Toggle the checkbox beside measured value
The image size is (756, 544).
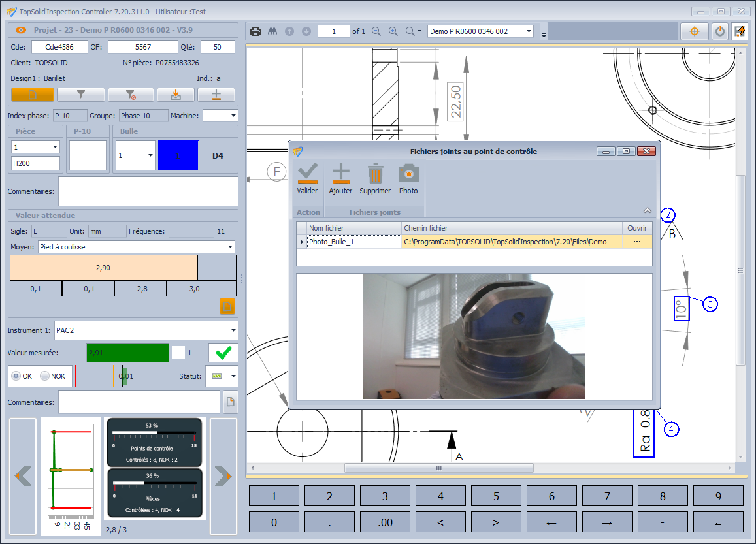[178, 353]
